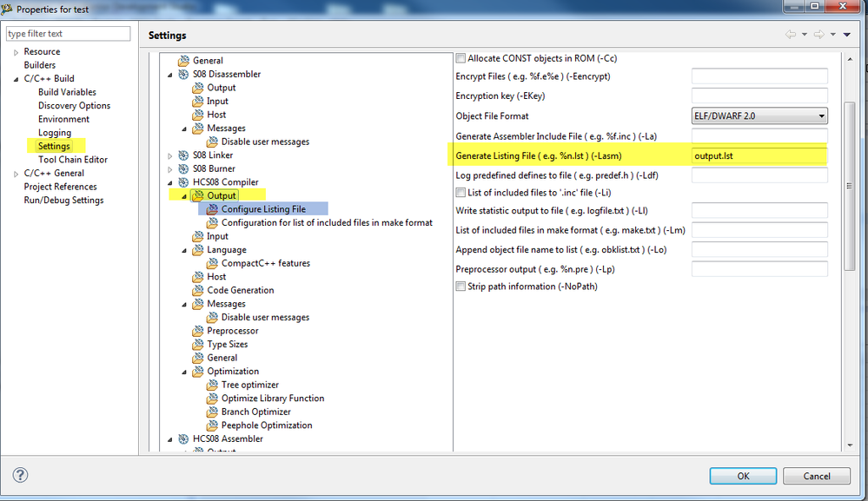Click the Input icon under S08 Disassembler
This screenshot has width=868, height=501.
[x=197, y=102]
